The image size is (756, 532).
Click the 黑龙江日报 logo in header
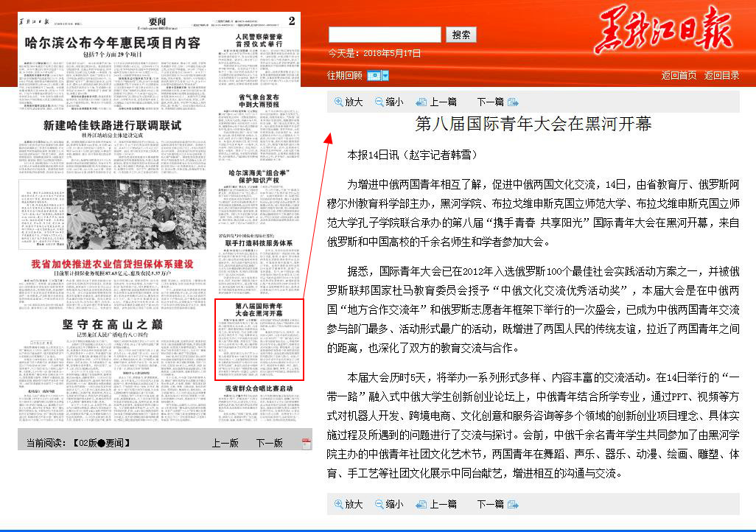point(663,31)
